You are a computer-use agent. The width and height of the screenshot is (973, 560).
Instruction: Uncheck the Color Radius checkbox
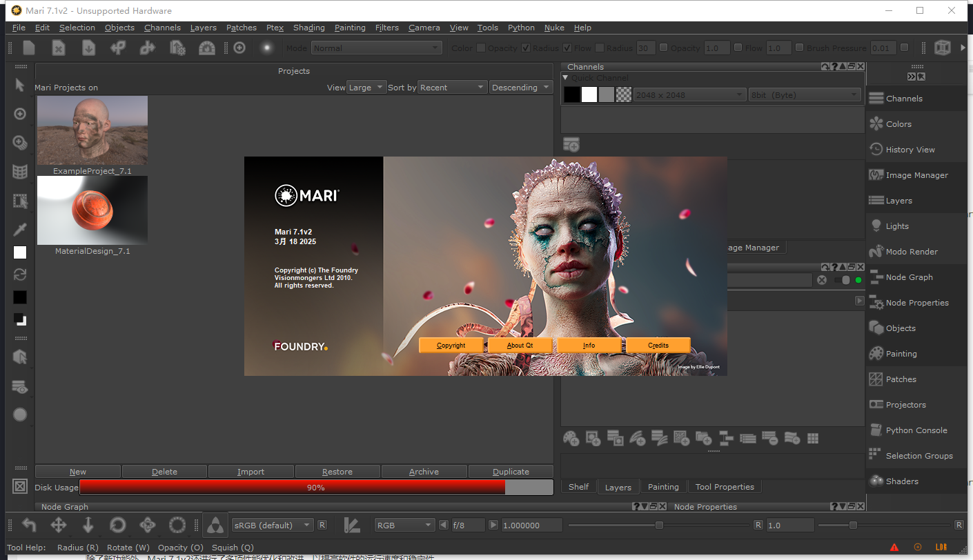pyautogui.click(x=526, y=48)
